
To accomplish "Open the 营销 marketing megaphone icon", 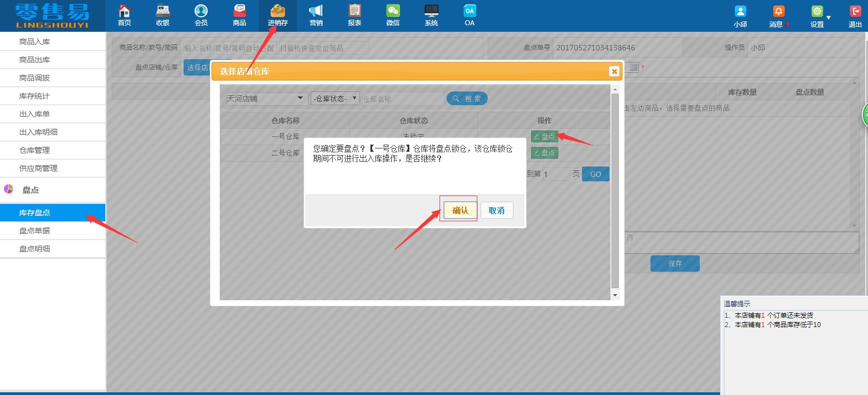I will click(x=316, y=11).
